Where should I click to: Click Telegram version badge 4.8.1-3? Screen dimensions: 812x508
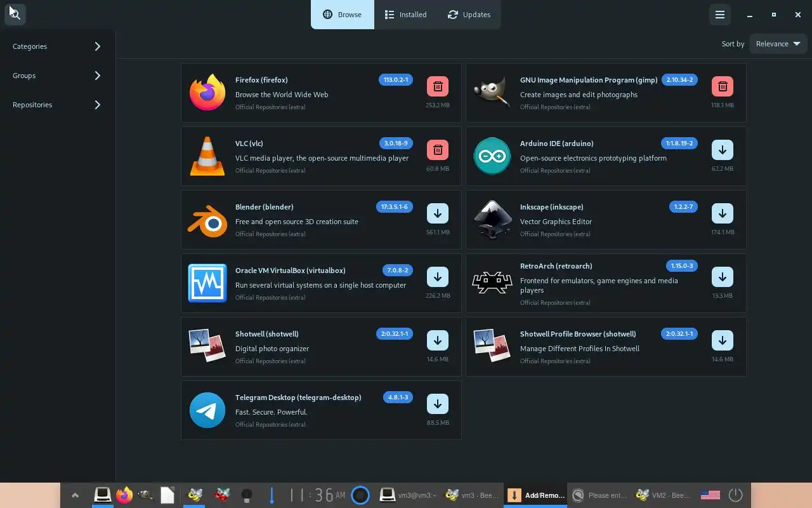coord(398,398)
